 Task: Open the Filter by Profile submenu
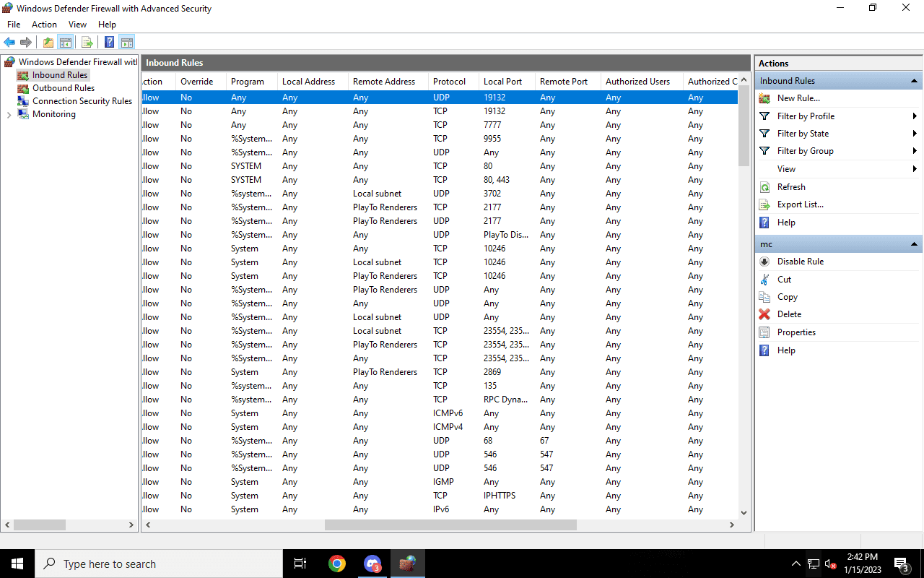(806, 116)
